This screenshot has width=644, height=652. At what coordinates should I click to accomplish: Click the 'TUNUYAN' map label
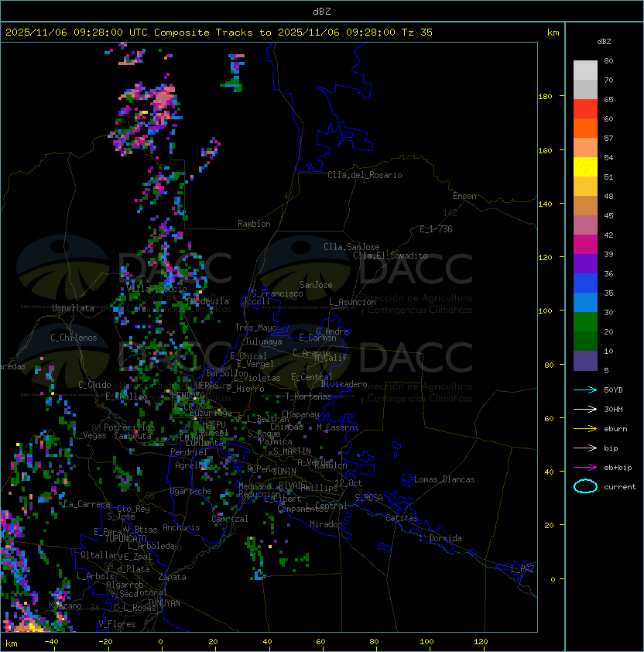click(164, 603)
